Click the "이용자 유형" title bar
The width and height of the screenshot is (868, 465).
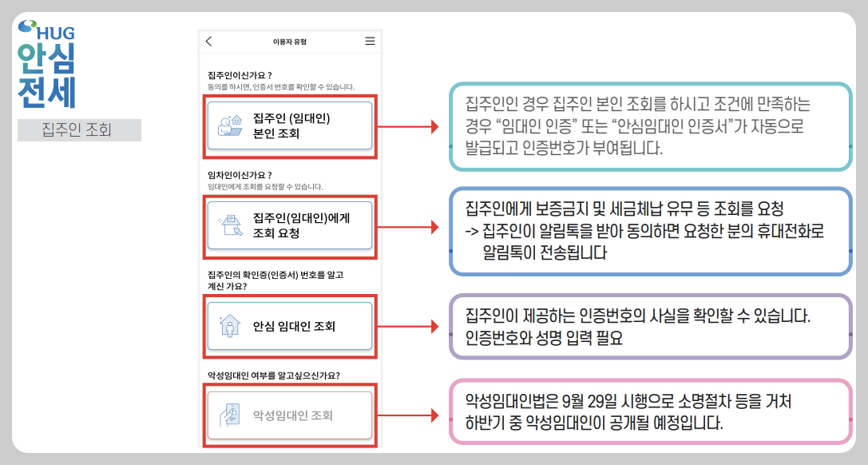tap(289, 41)
